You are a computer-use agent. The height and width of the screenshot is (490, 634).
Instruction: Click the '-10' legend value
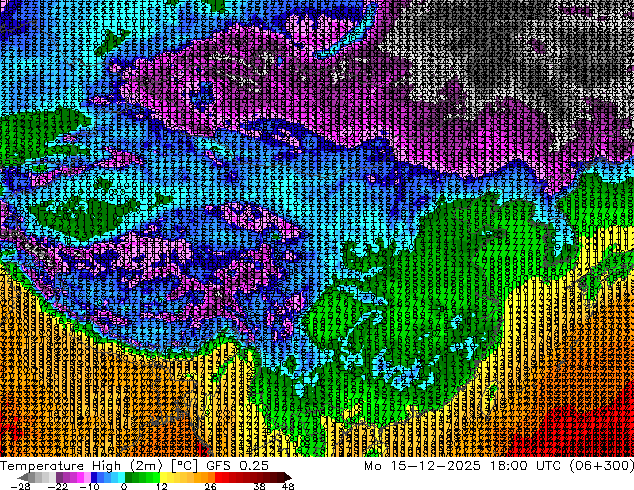pyautogui.click(x=89, y=486)
